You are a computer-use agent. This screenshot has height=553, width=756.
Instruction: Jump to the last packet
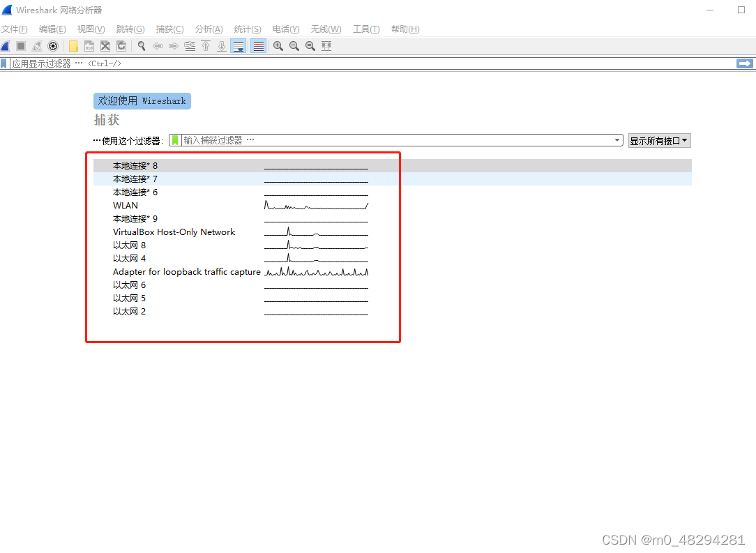222,46
